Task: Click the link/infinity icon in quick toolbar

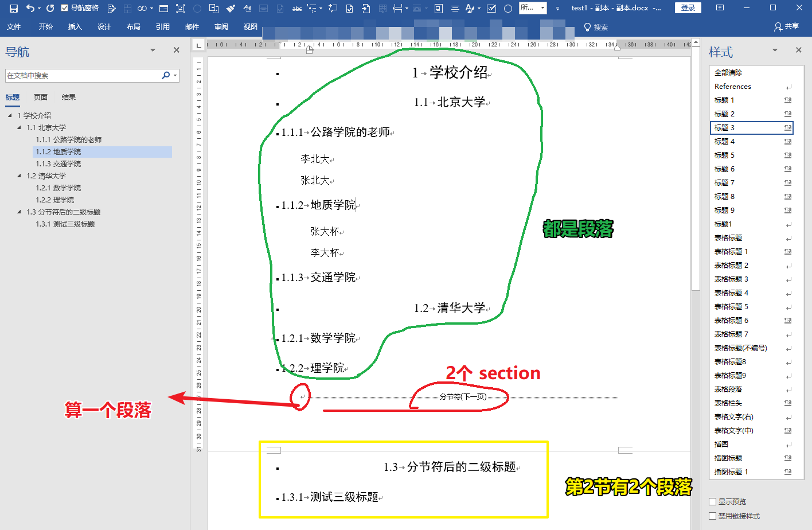Action: point(142,8)
